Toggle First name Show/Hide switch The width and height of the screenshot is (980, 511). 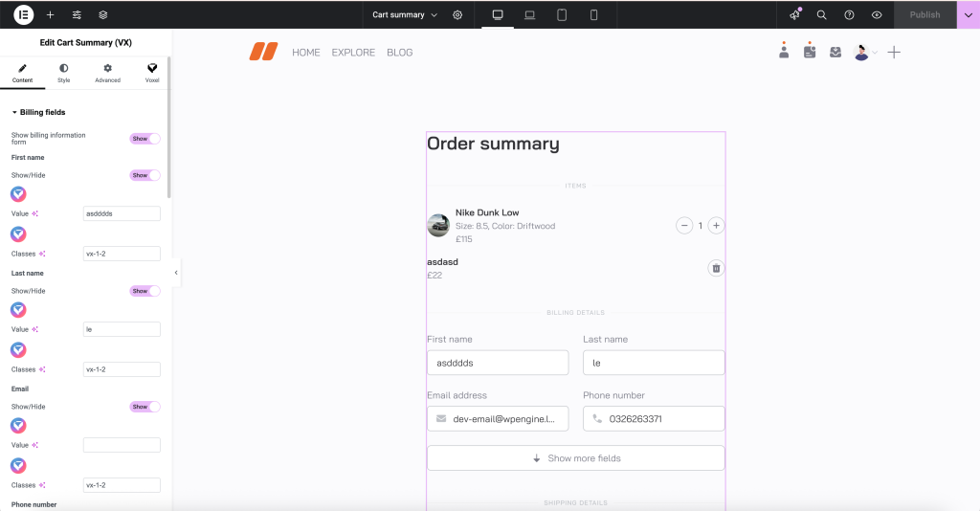point(145,175)
